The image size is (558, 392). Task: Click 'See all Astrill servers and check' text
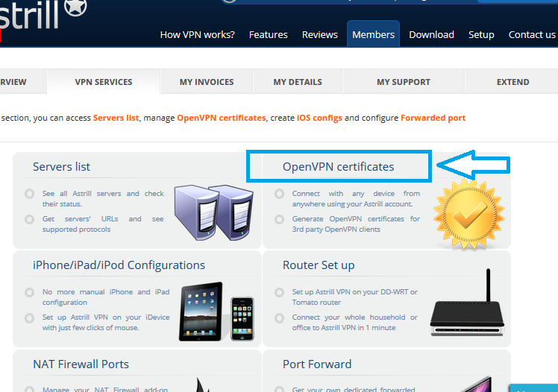point(103,193)
